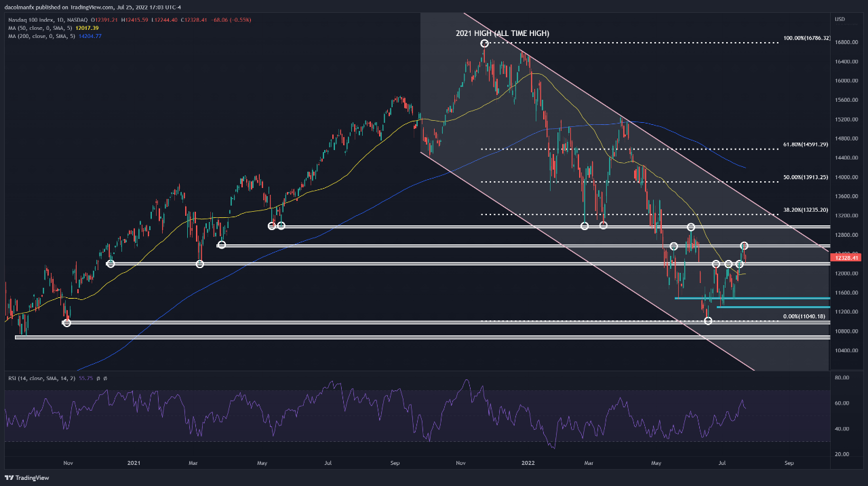Click the 14400 price axis label
Image resolution: width=868 pixels, height=486 pixels.
pos(845,158)
